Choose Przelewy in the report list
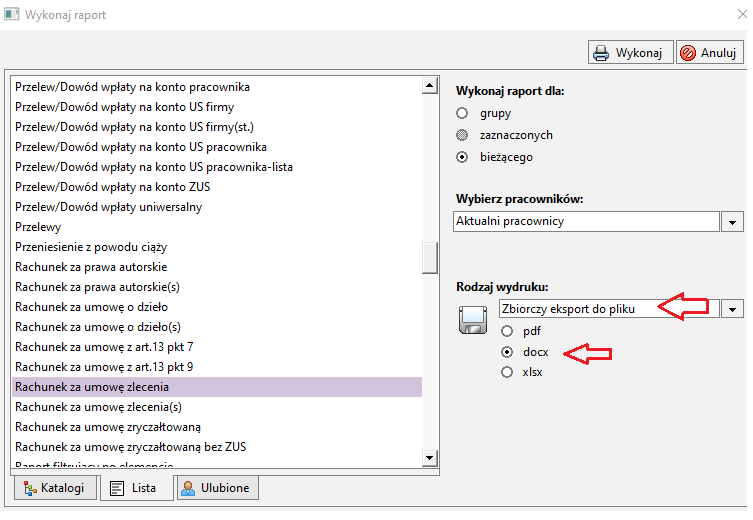The width and height of the screenshot is (753, 520). 38,227
